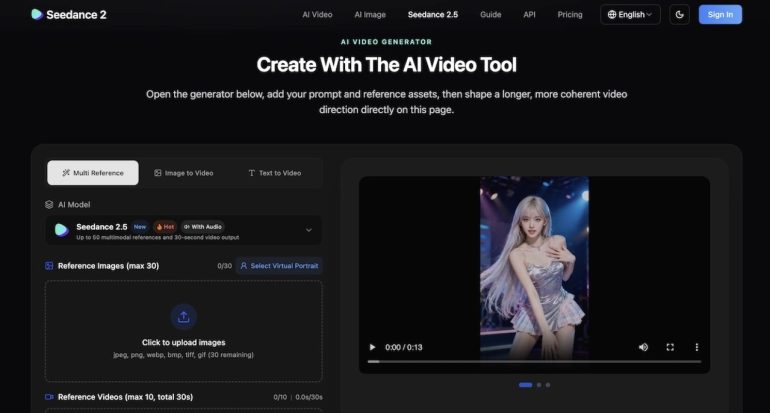This screenshot has width=770, height=413.
Task: Click the Reference Images section icon
Action: click(49, 266)
